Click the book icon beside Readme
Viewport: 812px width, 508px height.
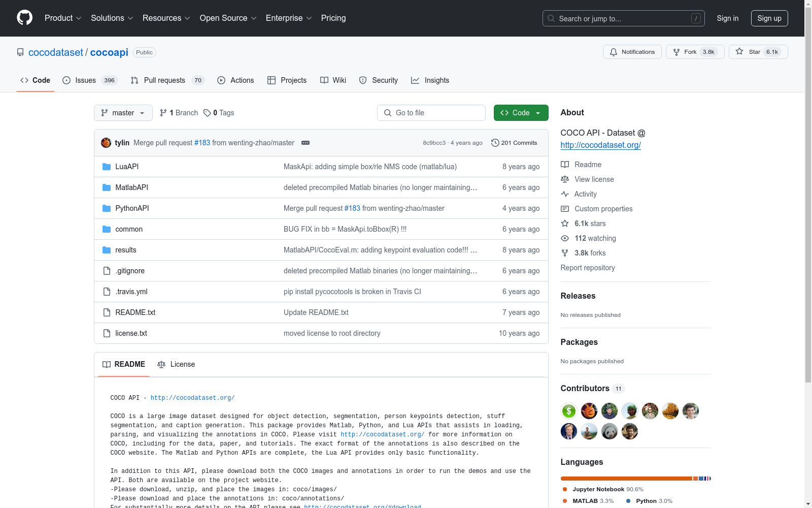[x=565, y=165]
